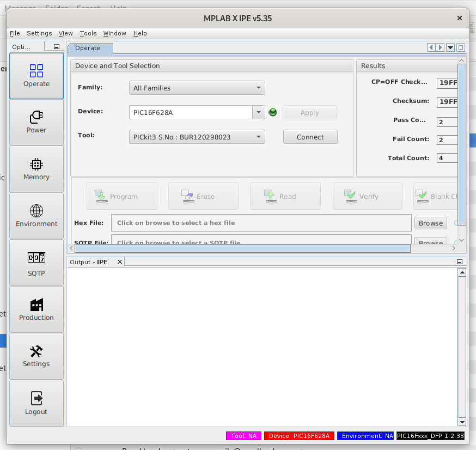Viewport: 476px width, 450px height.
Task: Click the blue Environment: NA status
Action: pyautogui.click(x=365, y=436)
